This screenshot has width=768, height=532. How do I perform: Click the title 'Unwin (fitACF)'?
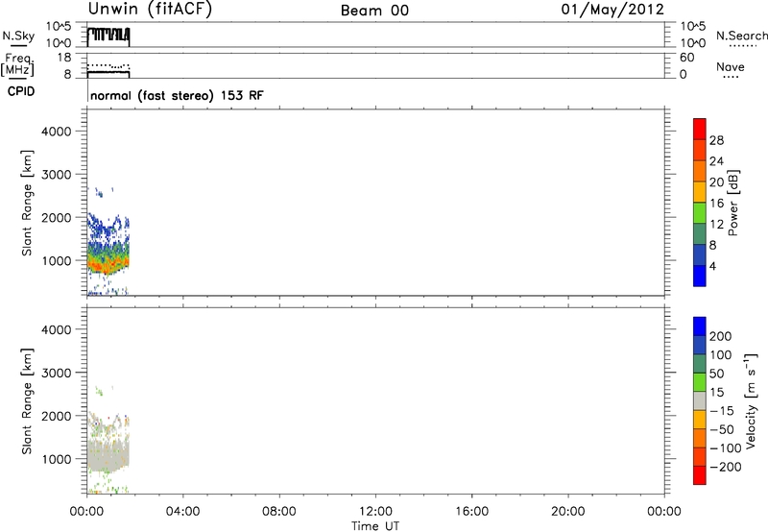150,10
